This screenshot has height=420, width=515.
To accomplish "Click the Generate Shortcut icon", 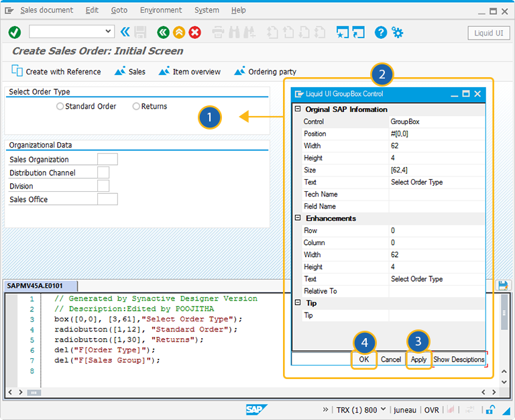I will [x=358, y=32].
